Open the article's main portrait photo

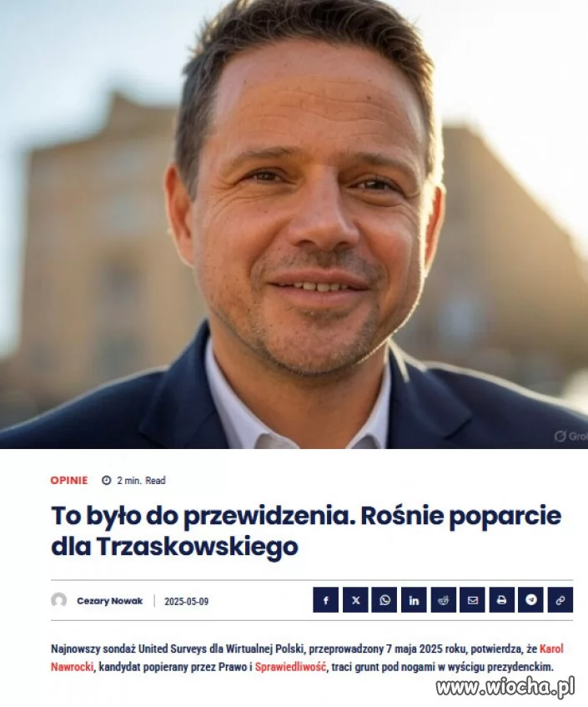click(294, 224)
